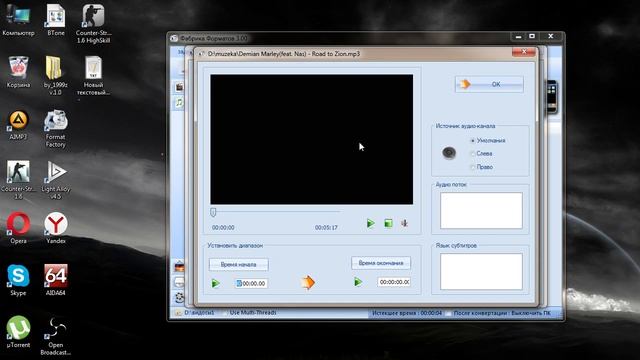Viewport: 640px width, 360px height.
Task: Open the BTone desktop shortcut
Action: pos(56,20)
